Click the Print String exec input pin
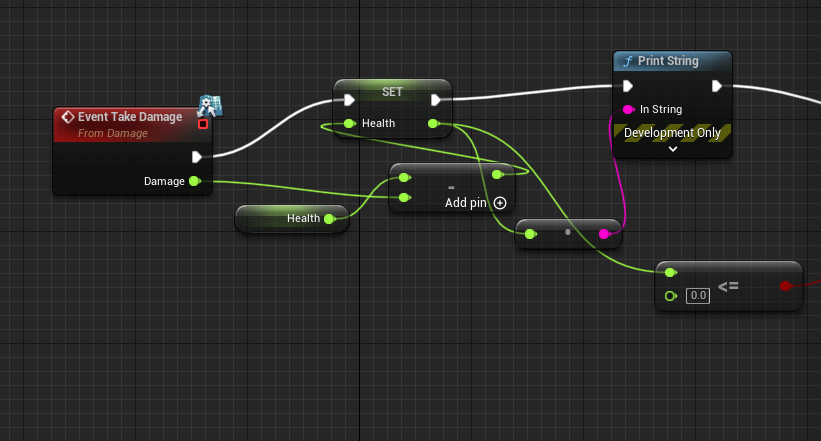821x441 pixels. [629, 86]
